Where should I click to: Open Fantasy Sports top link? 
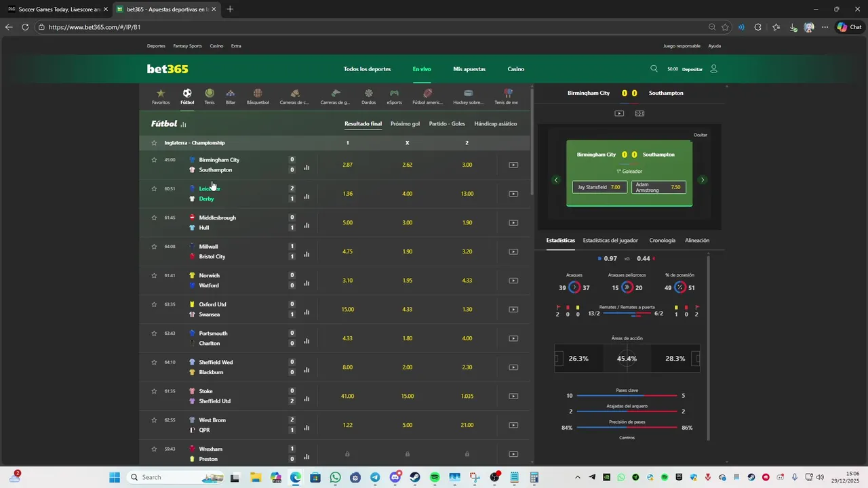(187, 46)
